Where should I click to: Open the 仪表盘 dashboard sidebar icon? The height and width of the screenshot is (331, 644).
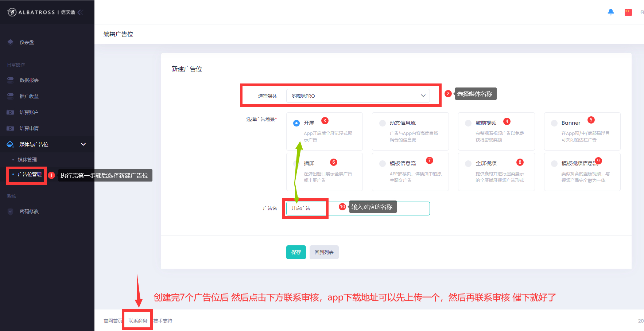[11, 42]
